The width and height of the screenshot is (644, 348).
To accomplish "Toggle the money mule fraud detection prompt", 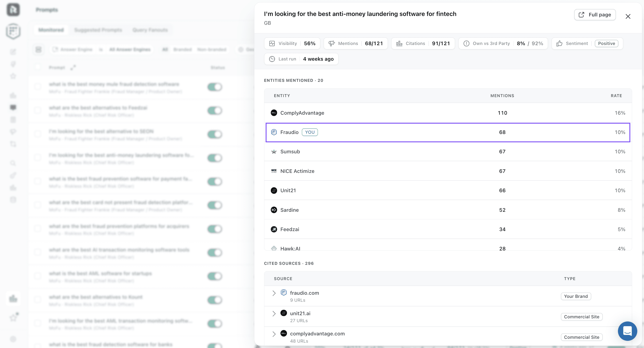I will point(214,87).
